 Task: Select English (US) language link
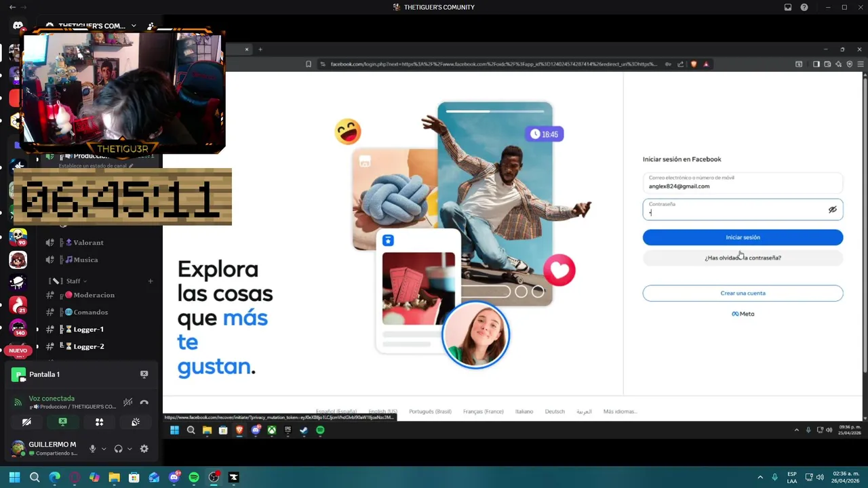click(x=382, y=411)
